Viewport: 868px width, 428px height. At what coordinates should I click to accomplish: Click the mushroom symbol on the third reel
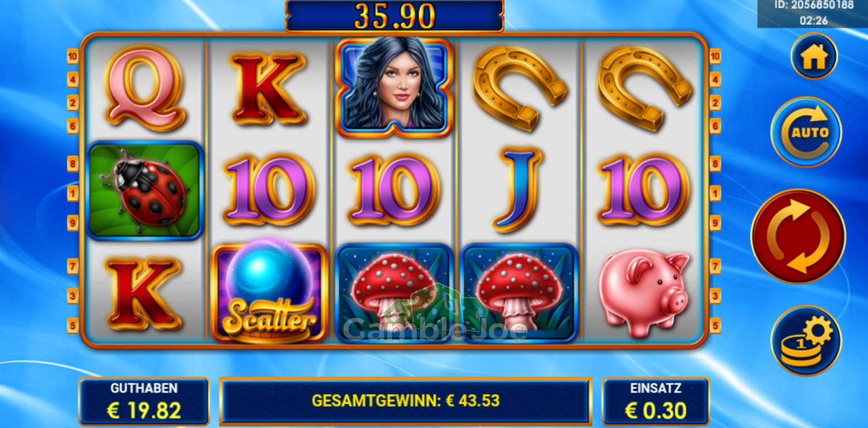394,293
